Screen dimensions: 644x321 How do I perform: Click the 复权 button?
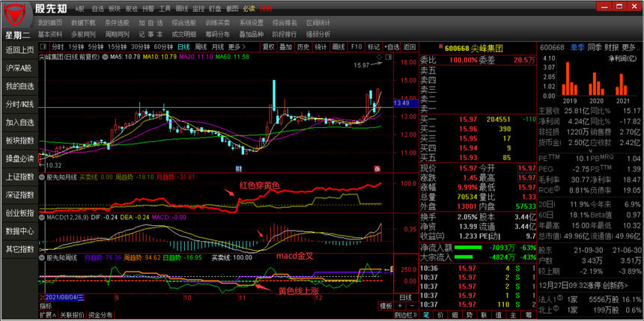(268, 47)
